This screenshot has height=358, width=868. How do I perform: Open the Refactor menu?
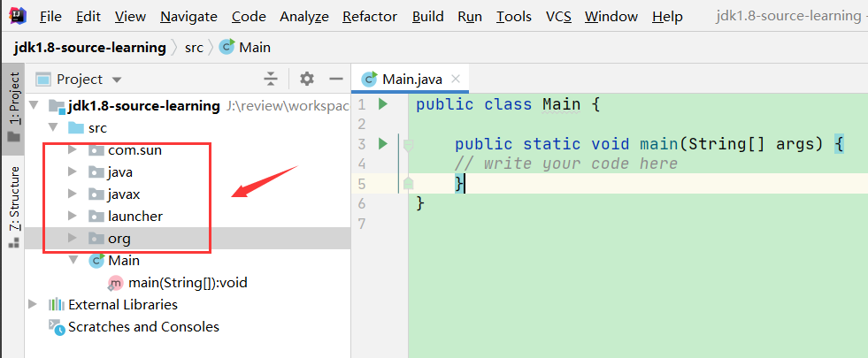(x=370, y=17)
